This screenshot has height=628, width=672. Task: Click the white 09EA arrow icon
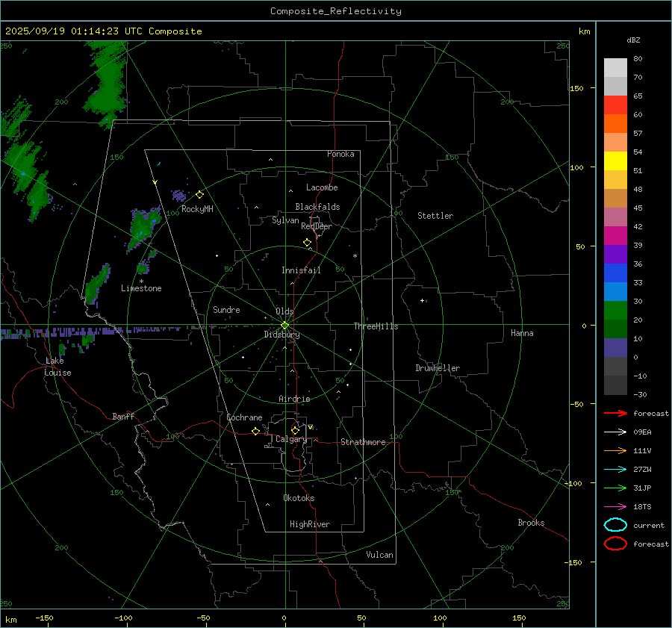coord(615,432)
